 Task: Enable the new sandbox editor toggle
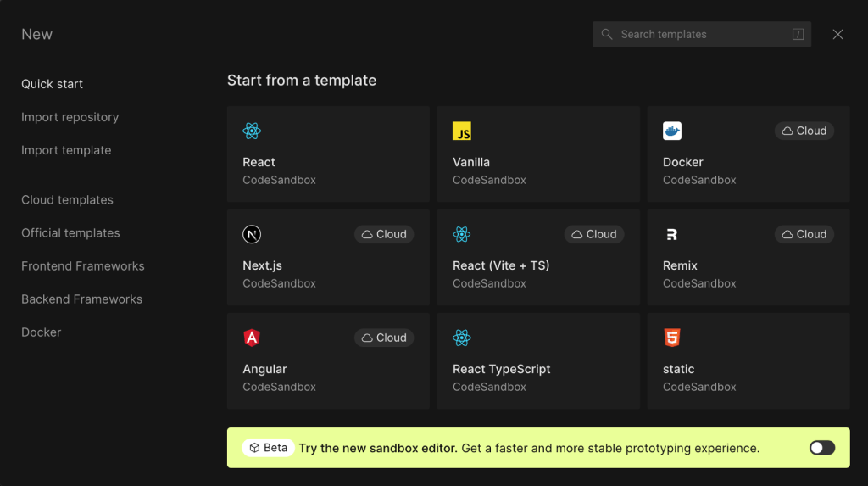(822, 448)
